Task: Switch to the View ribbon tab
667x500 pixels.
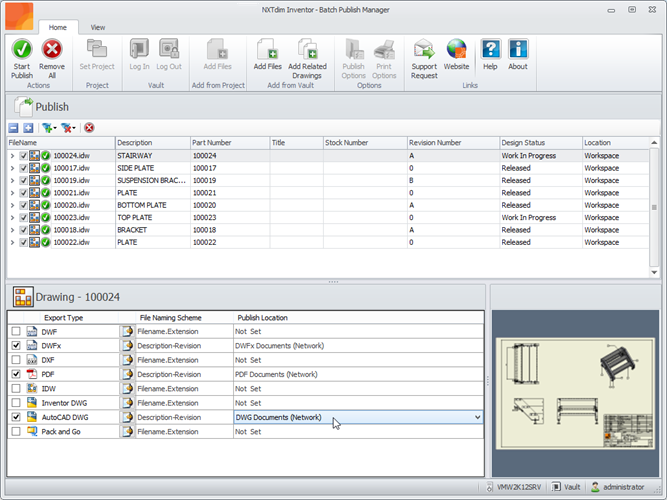Action: pyautogui.click(x=97, y=27)
